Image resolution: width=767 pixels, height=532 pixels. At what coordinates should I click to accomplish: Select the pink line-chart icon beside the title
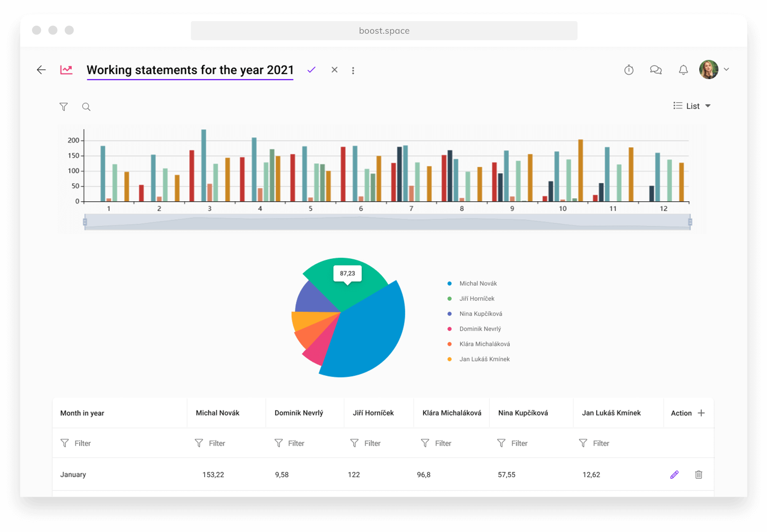point(66,69)
